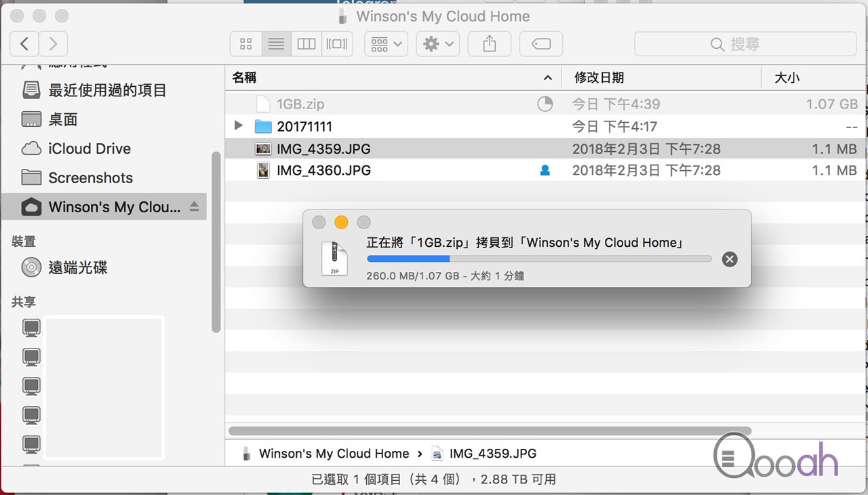Click the copy progress pie indicator for 1GB.zip
Viewport: 868px width, 495px height.
point(545,104)
